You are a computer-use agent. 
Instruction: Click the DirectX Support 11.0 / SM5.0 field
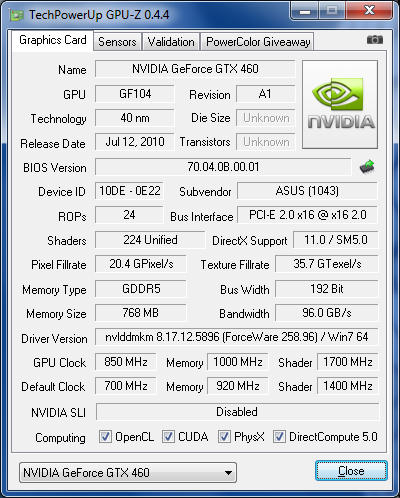pos(336,240)
